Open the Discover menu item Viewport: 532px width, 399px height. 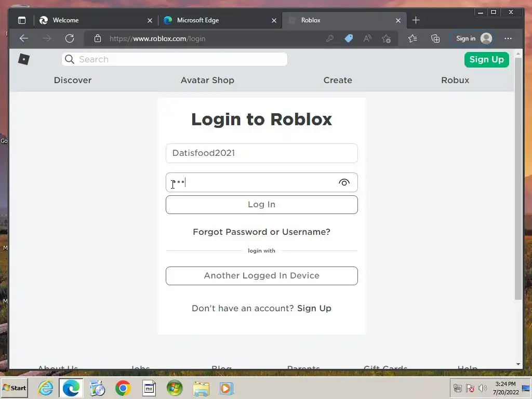73,81
